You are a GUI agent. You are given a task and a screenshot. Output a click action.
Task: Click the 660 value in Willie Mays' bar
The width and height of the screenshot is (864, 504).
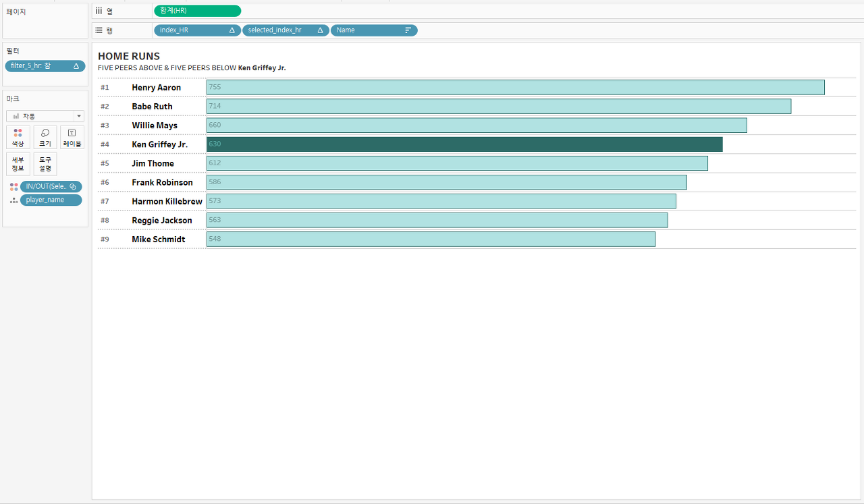tap(215, 125)
